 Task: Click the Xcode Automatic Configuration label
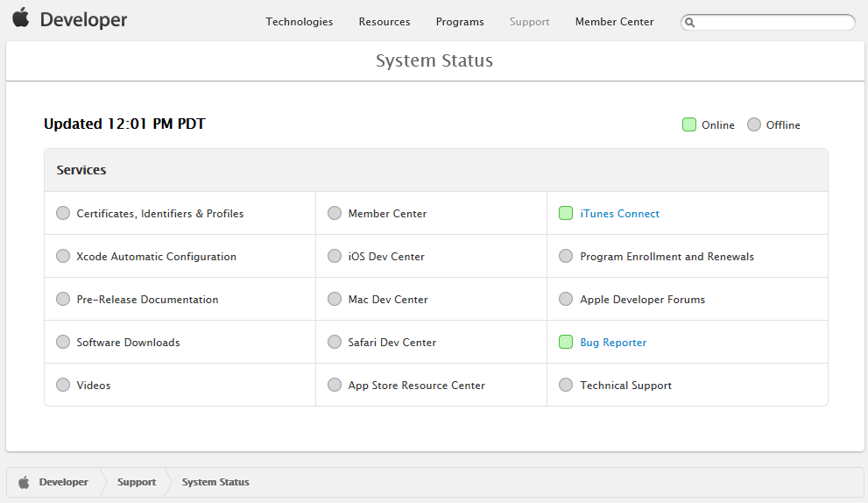[156, 257]
